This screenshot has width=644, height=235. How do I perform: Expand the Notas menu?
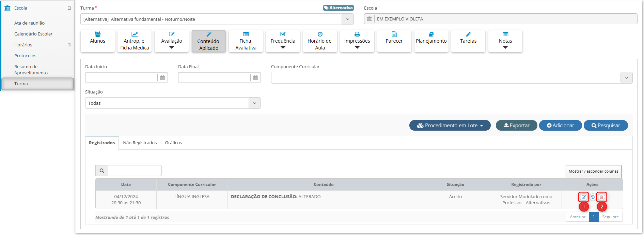tap(505, 41)
